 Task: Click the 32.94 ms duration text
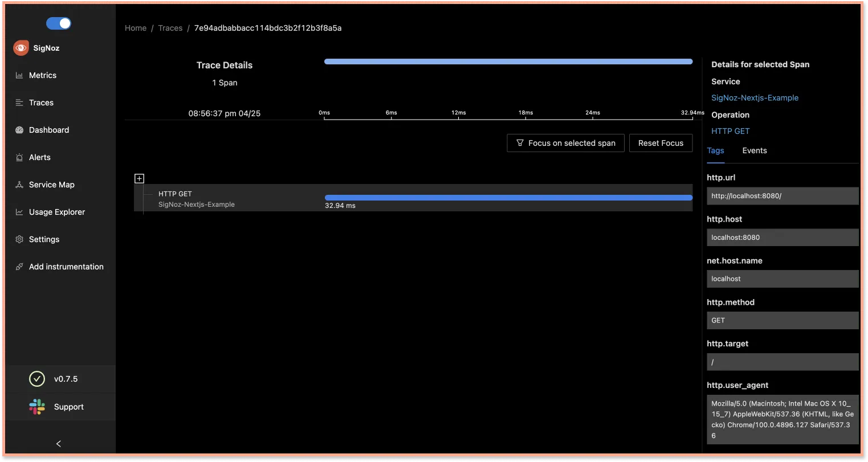[340, 206]
